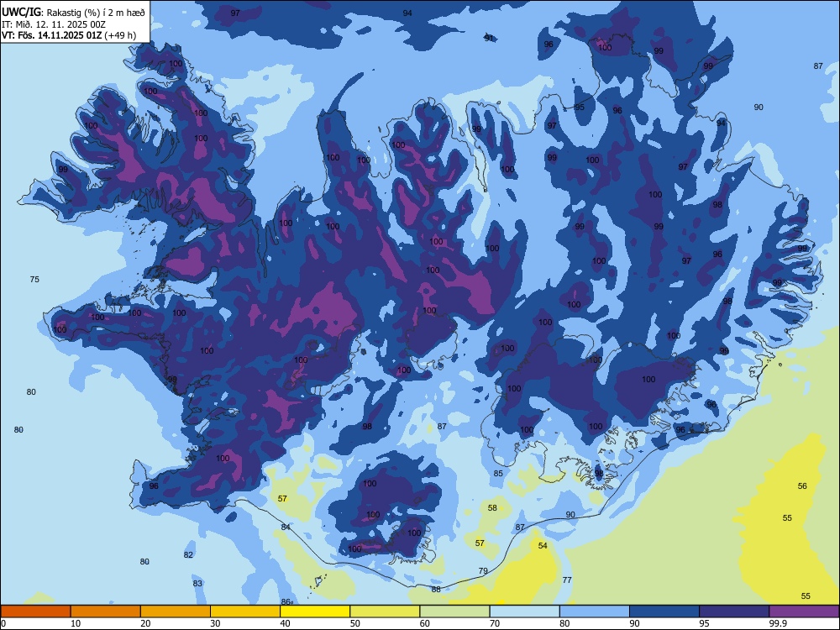This screenshot has width=840, height=630.
Task: Click the initial time line 'IT: Mið. 12. 11. 2025 00Z'
Action: tap(54, 24)
